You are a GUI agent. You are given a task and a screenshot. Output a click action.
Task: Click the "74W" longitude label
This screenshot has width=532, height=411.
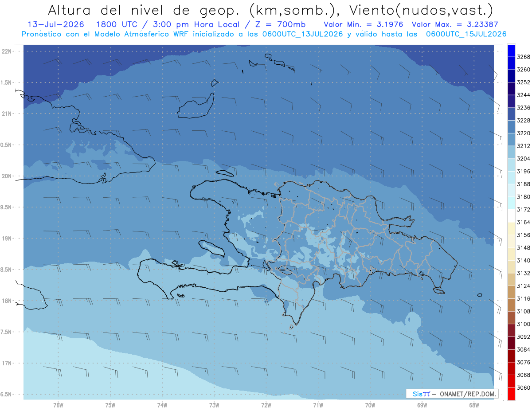point(162,405)
